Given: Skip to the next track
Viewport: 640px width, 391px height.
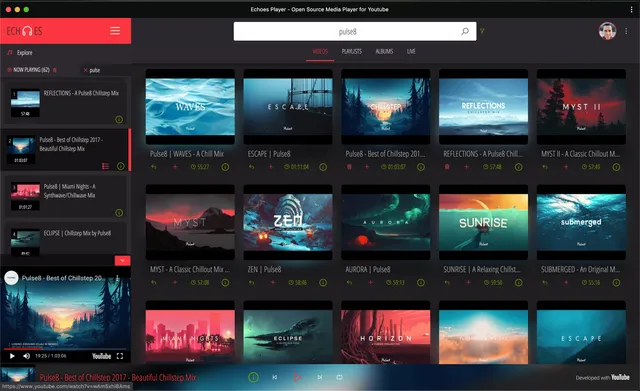Looking at the screenshot, I should pyautogui.click(x=320, y=378).
